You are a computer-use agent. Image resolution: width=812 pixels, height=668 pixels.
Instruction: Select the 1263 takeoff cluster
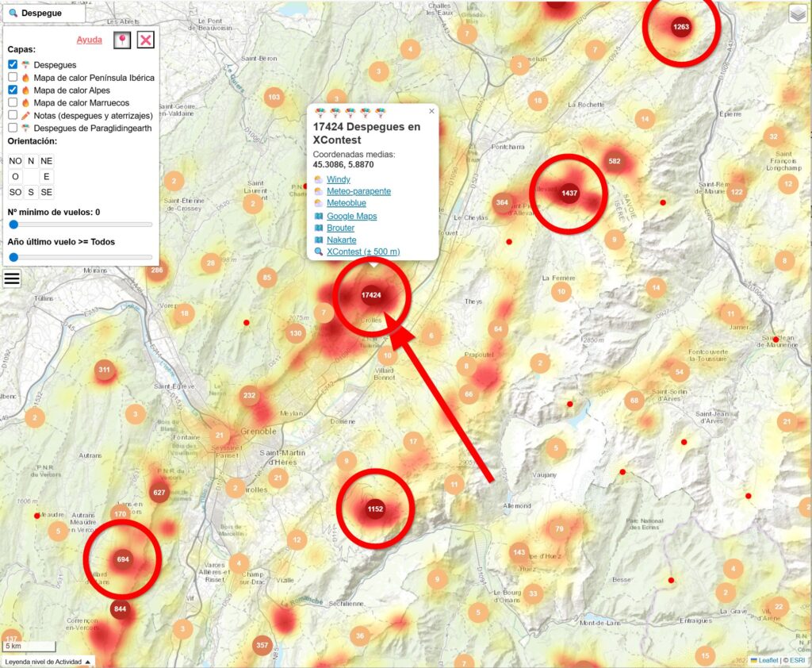(x=680, y=27)
